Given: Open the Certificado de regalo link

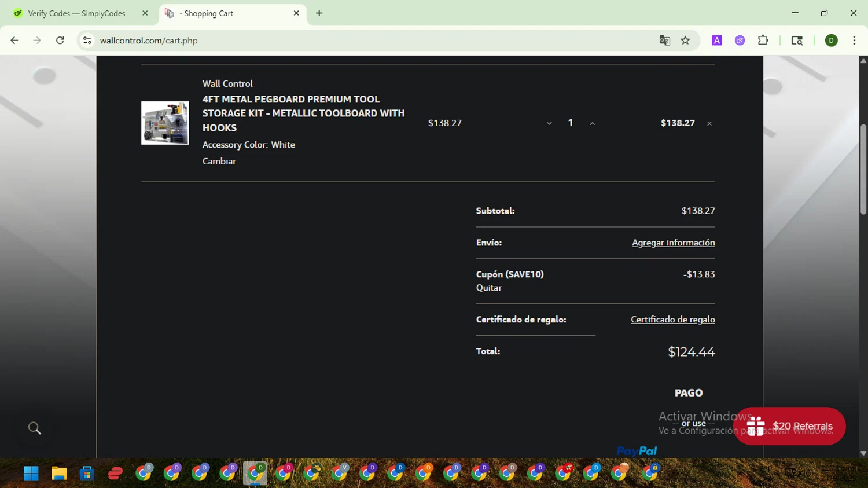Looking at the screenshot, I should pos(673,320).
